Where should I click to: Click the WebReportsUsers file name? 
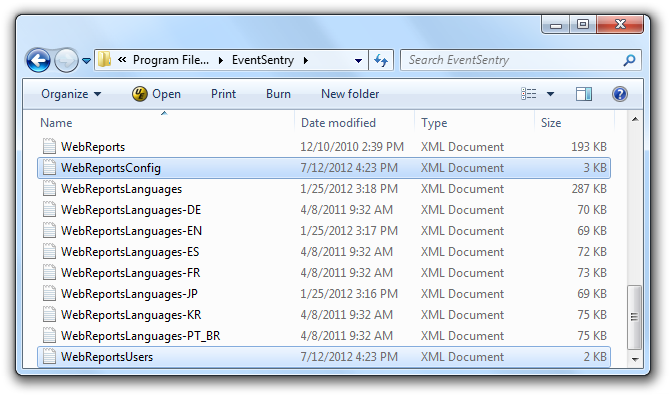[107, 356]
